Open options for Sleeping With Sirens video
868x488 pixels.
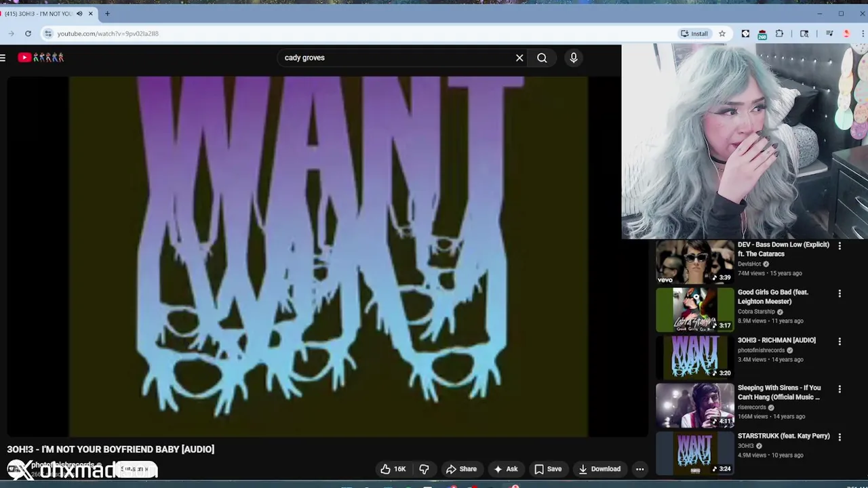point(840,389)
